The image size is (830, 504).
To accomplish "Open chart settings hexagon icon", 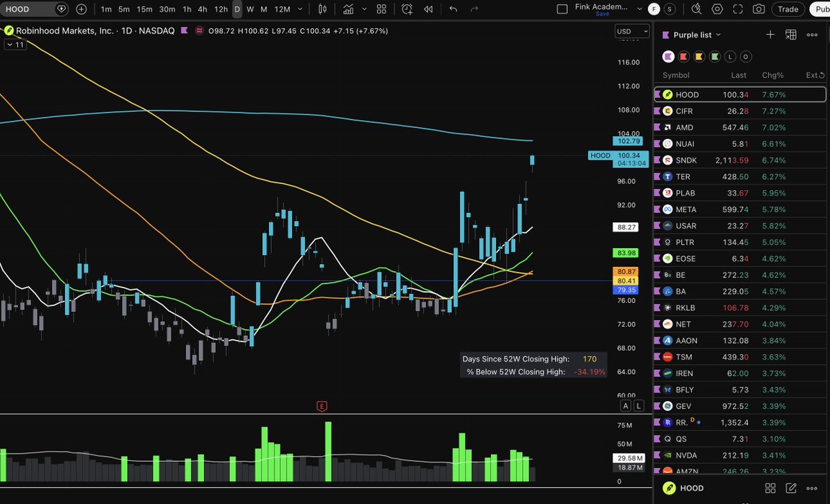I will point(717,9).
